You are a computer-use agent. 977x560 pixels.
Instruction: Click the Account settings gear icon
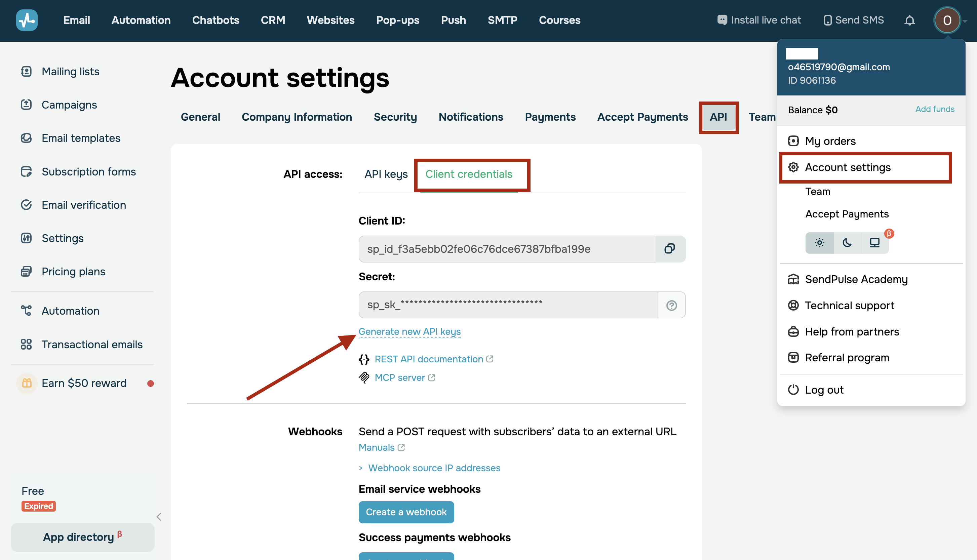click(x=793, y=167)
